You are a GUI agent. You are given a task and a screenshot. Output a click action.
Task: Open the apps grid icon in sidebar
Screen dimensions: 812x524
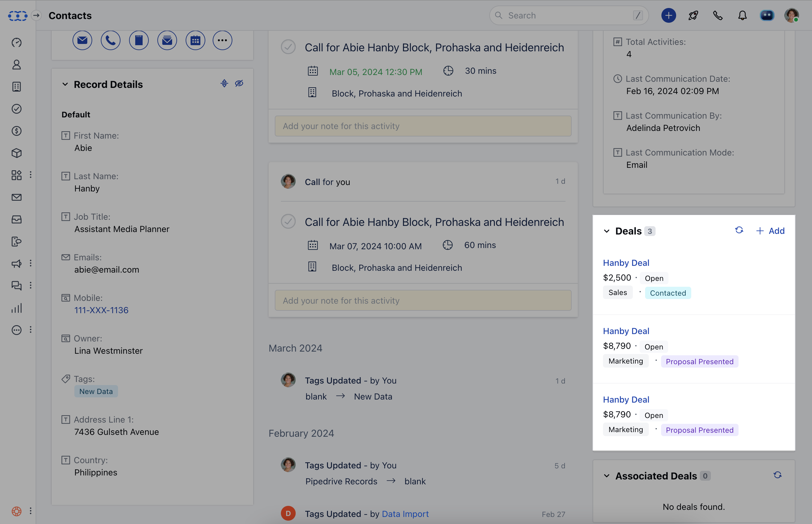16,175
